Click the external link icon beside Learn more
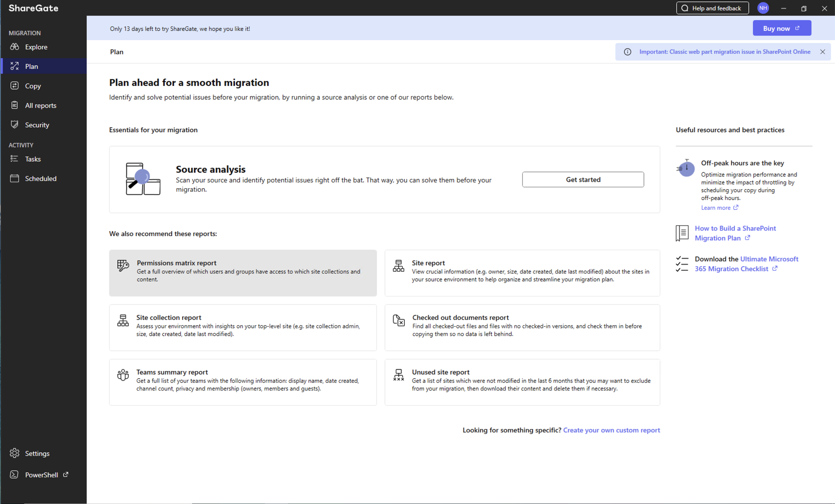The width and height of the screenshot is (835, 504). point(736,208)
